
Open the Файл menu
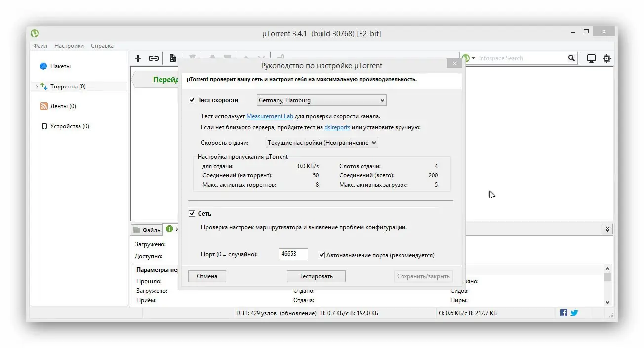pyautogui.click(x=40, y=46)
